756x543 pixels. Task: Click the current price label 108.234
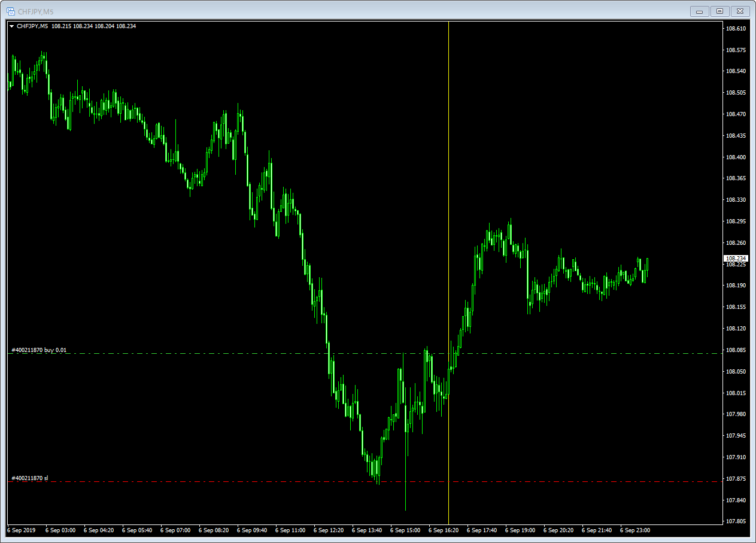click(x=736, y=259)
